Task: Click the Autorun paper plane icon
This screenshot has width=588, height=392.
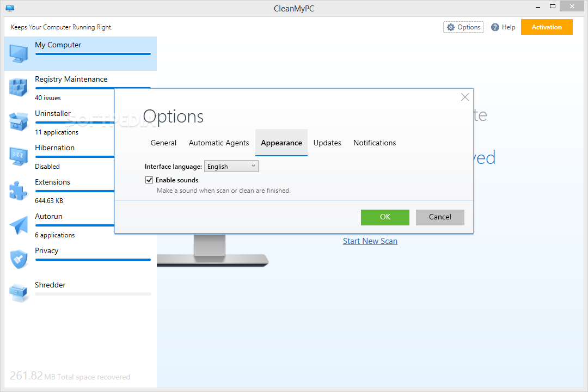Action: click(x=19, y=225)
